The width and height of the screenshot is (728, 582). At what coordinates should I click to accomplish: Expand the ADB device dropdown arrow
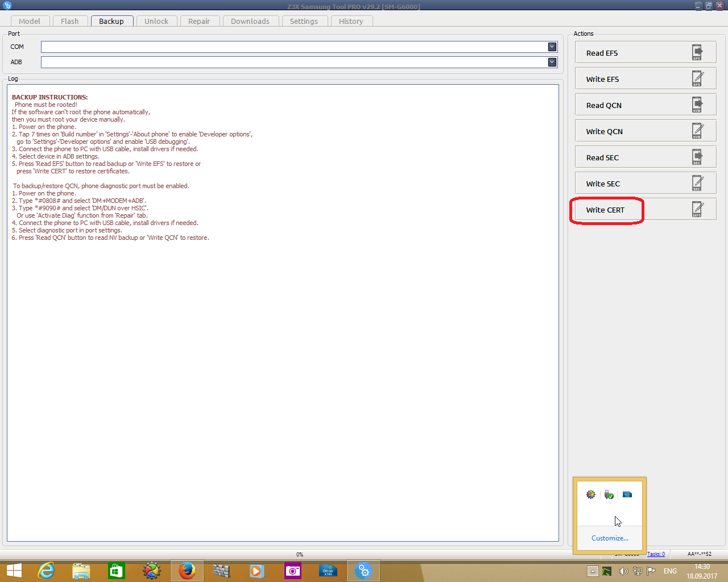(x=552, y=62)
